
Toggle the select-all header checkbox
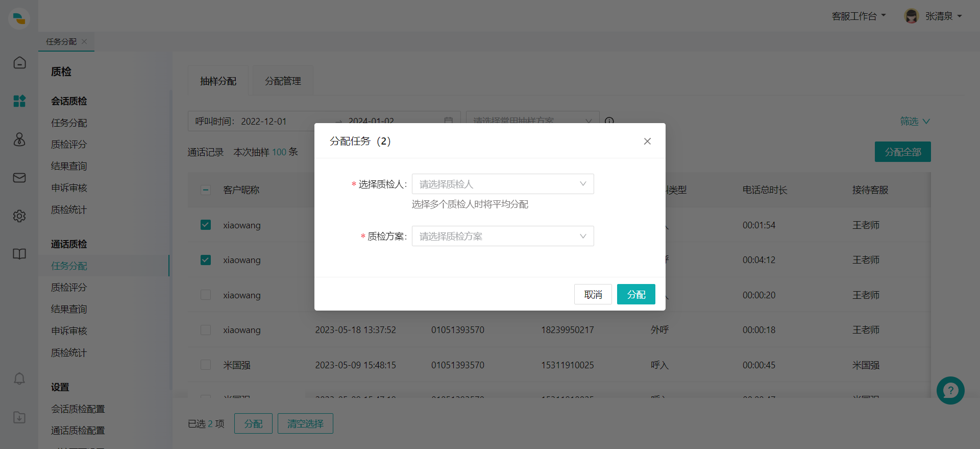[x=206, y=190]
